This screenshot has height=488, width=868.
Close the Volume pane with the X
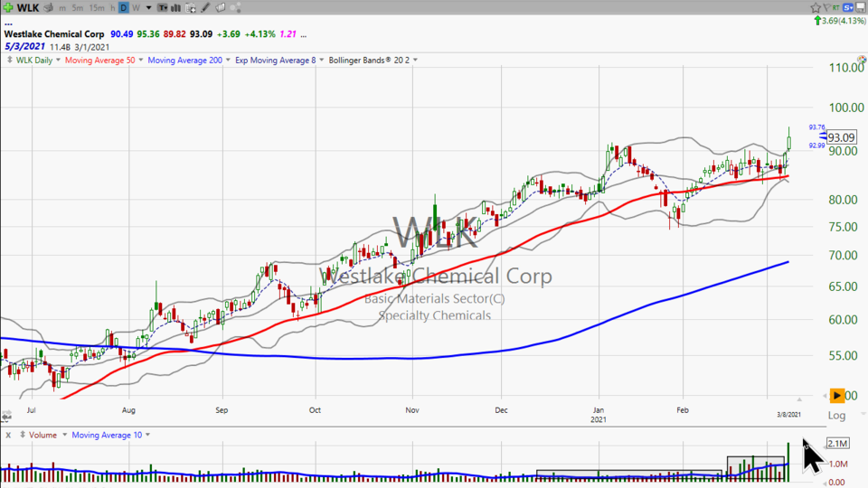tap(8, 435)
